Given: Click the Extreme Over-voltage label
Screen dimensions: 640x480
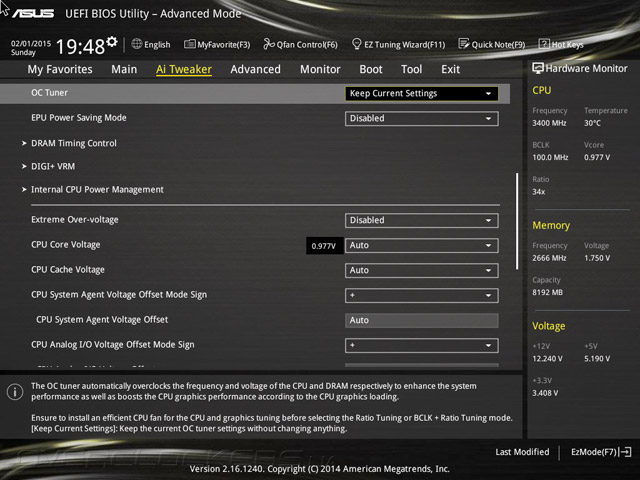Looking at the screenshot, I should [75, 220].
